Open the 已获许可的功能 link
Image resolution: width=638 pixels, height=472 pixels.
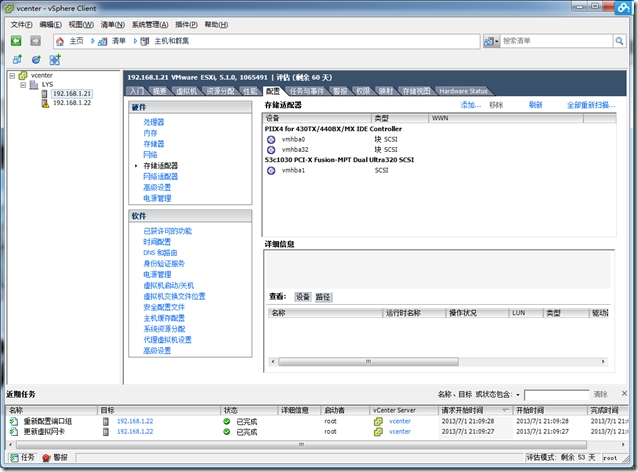pos(168,231)
